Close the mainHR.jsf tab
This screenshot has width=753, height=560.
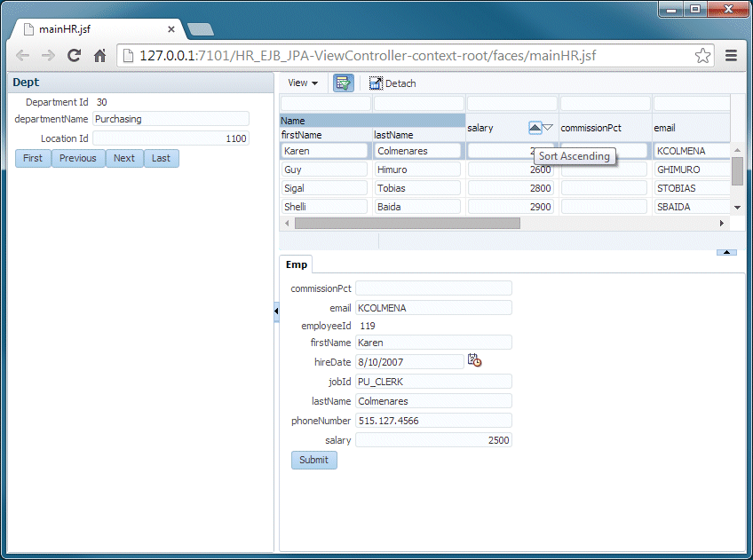(171, 29)
